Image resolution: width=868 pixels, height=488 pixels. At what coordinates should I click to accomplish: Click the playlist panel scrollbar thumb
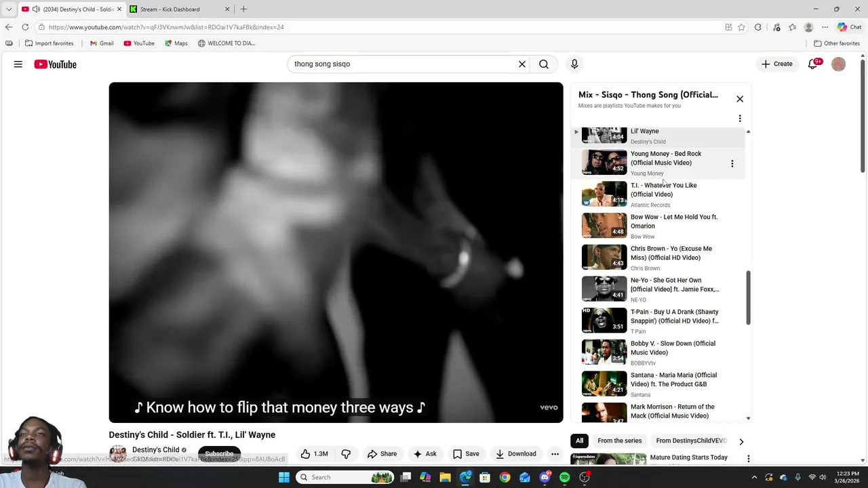coord(749,298)
